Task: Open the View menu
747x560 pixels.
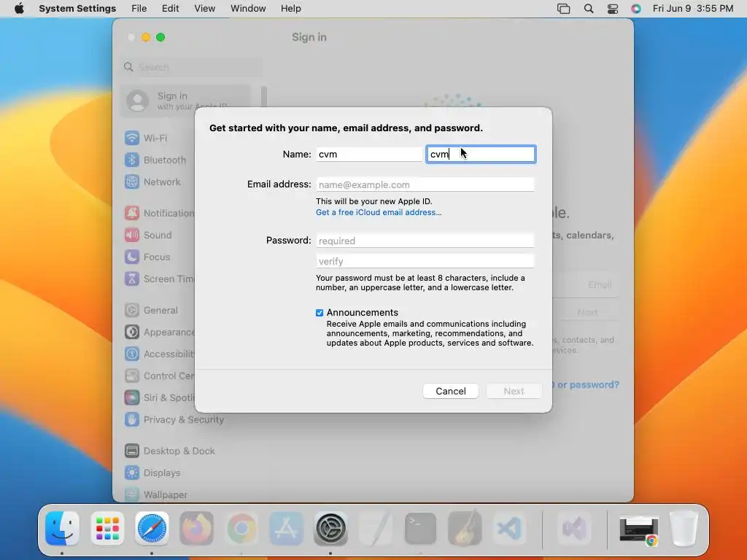Action: coord(204,9)
